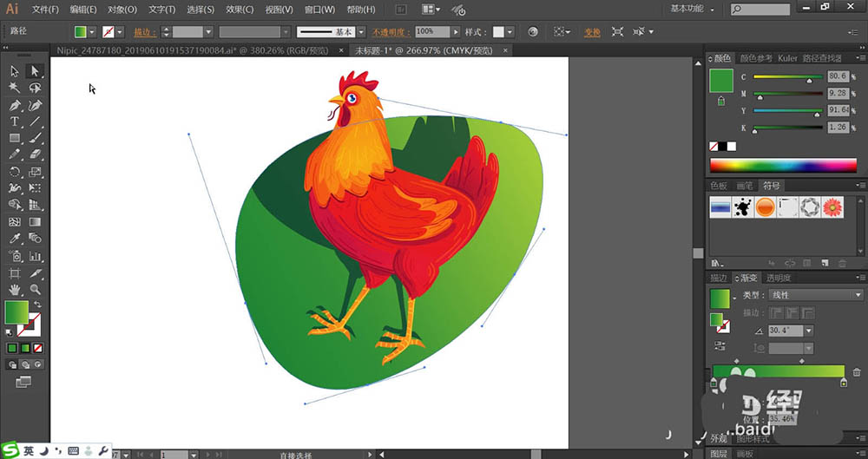The height and width of the screenshot is (459, 868).
Task: Select the Eyedropper tool
Action: (x=15, y=239)
